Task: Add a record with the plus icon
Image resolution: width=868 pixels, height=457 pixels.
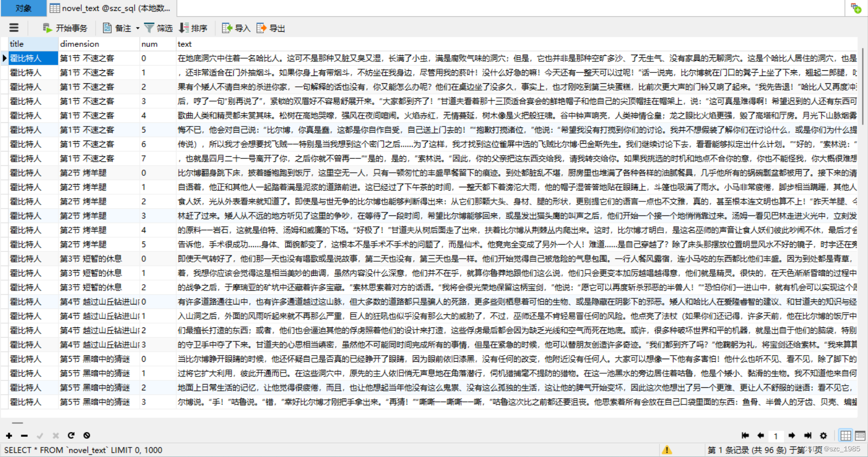Action: pyautogui.click(x=9, y=435)
